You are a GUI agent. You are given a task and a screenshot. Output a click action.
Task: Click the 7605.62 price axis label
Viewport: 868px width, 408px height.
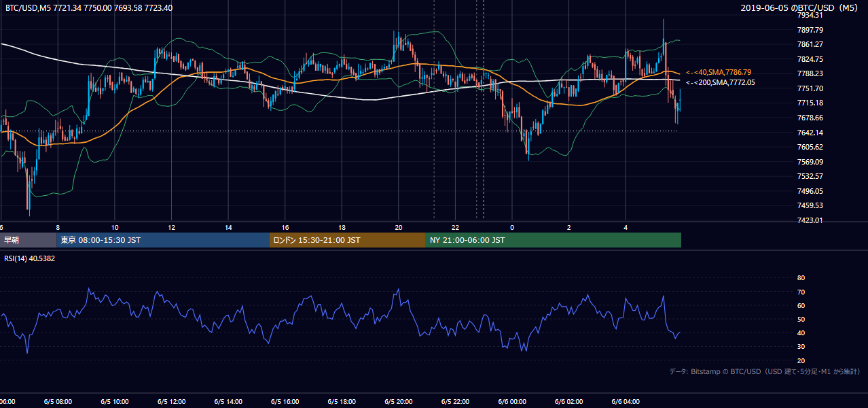coord(811,147)
